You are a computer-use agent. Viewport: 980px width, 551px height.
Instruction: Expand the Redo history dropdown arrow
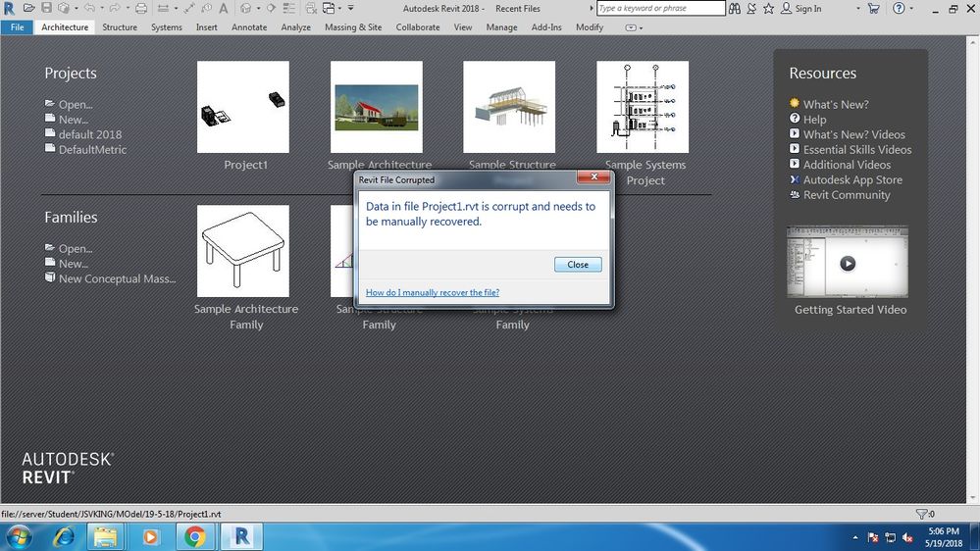pyautogui.click(x=127, y=9)
